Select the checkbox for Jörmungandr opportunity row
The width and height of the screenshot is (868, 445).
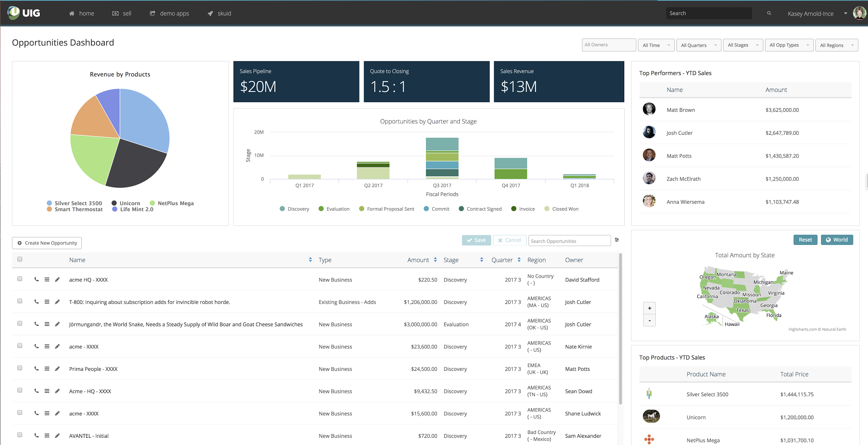click(x=20, y=323)
